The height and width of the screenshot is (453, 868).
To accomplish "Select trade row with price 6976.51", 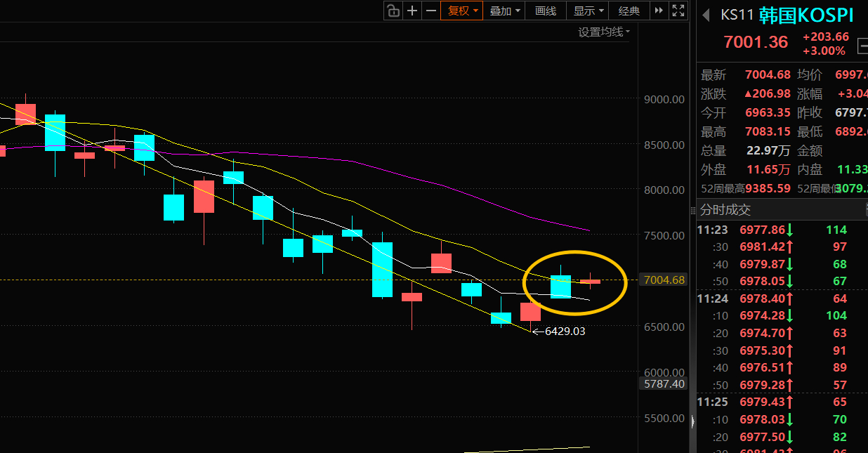I will (x=782, y=367).
